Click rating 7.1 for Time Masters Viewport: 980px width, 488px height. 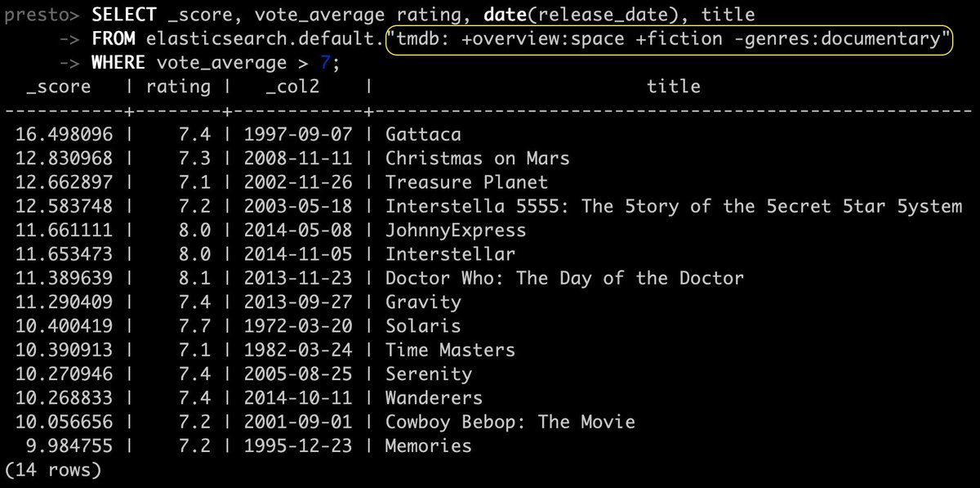[194, 350]
